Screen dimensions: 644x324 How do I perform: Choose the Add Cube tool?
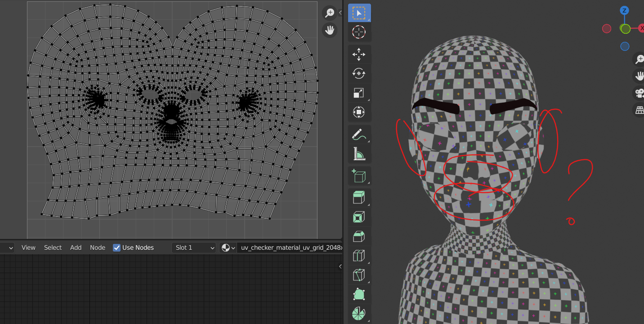click(359, 175)
